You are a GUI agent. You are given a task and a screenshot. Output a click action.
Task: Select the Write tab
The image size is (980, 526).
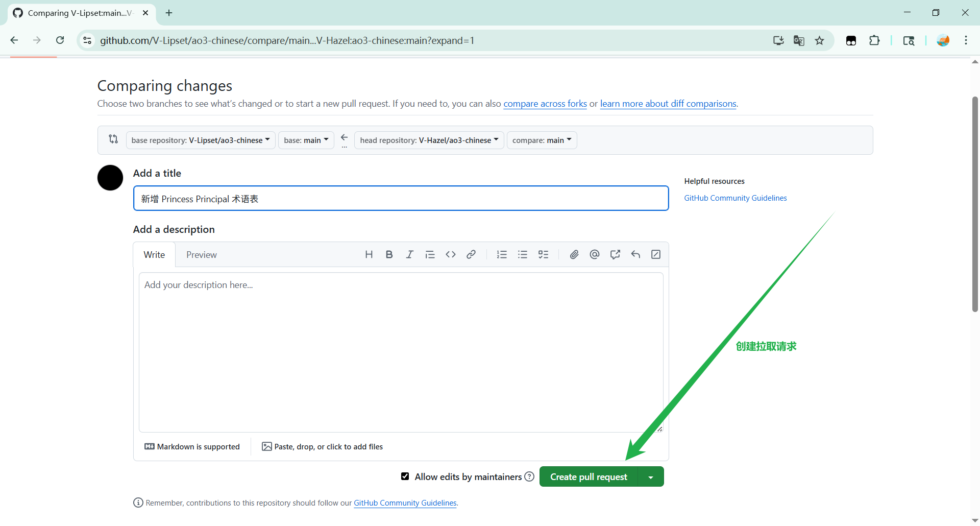pos(154,255)
